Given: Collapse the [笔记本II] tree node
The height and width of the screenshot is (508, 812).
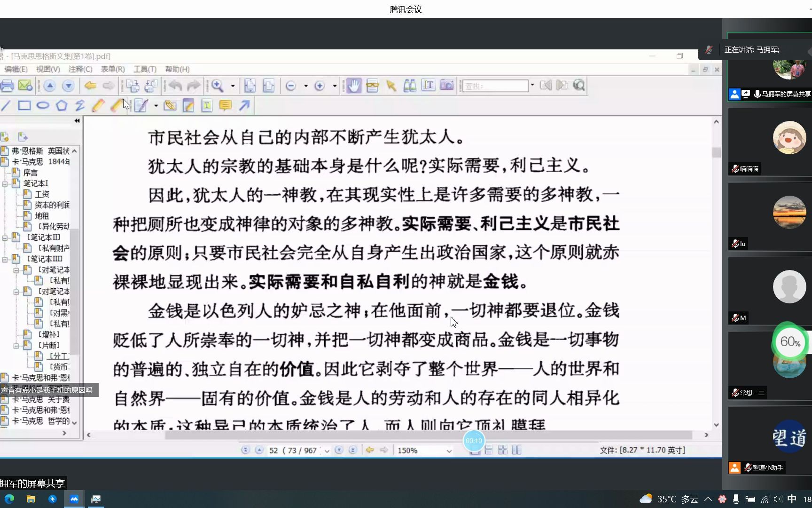Looking at the screenshot, I should (5, 238).
